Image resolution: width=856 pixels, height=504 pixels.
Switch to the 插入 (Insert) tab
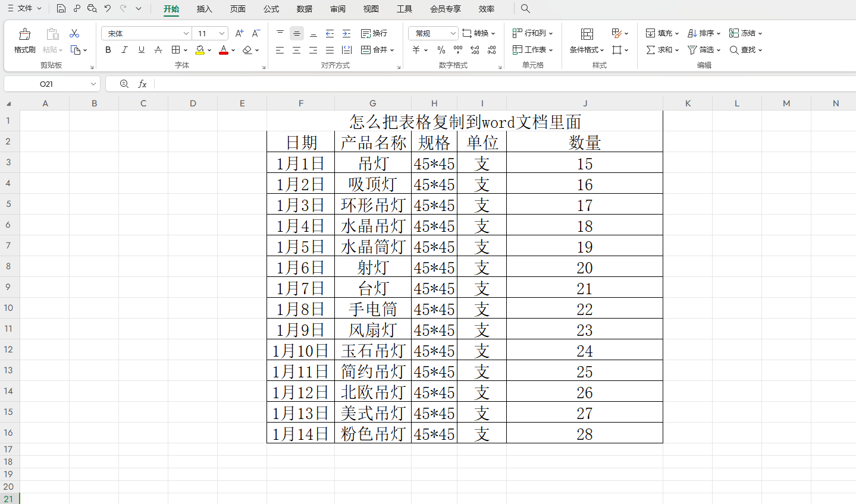(204, 9)
